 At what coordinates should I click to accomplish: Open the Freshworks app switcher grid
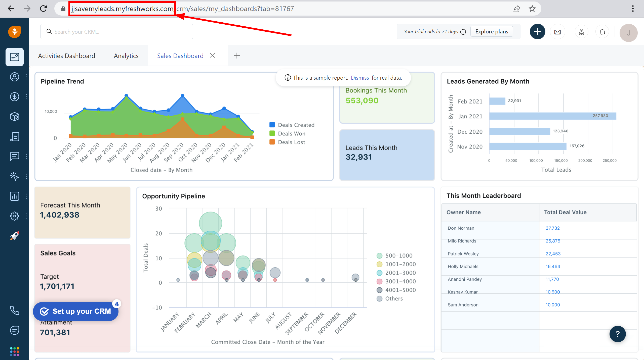(15, 351)
